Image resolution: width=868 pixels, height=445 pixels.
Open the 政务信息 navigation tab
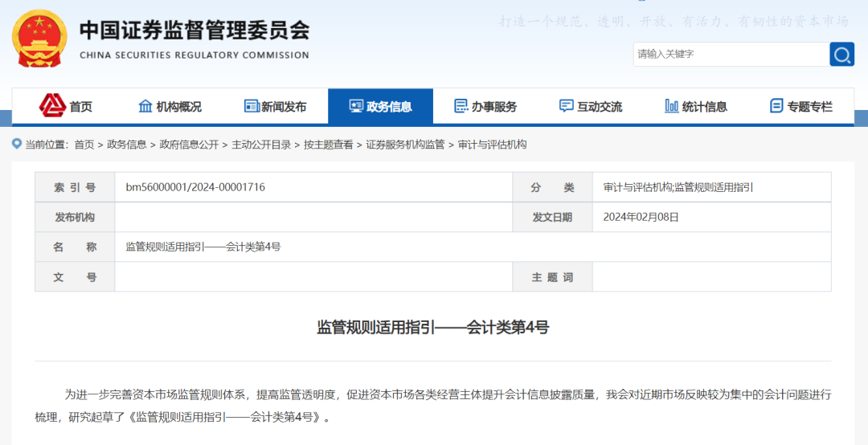click(380, 106)
